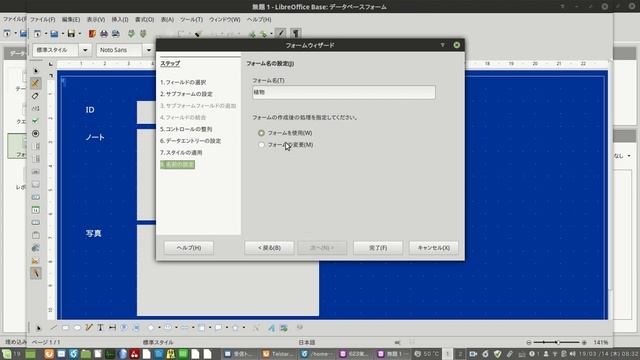Screen dimensions: 640x360
Task: Click the formatting marks pilcrow icon
Action: 296,33
